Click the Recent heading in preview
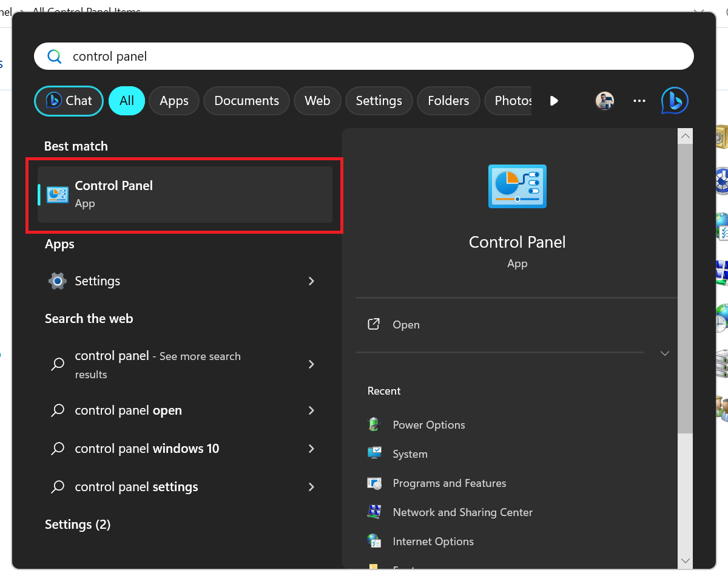 384,391
